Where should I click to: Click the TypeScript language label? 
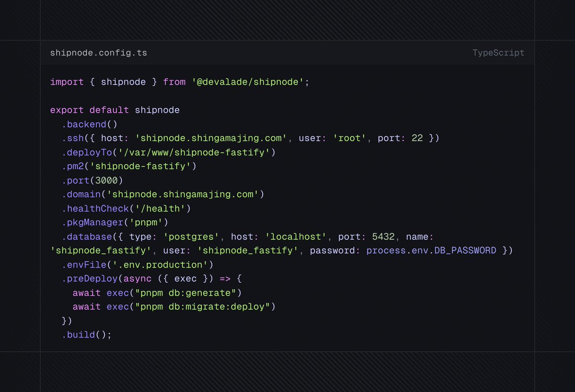498,53
